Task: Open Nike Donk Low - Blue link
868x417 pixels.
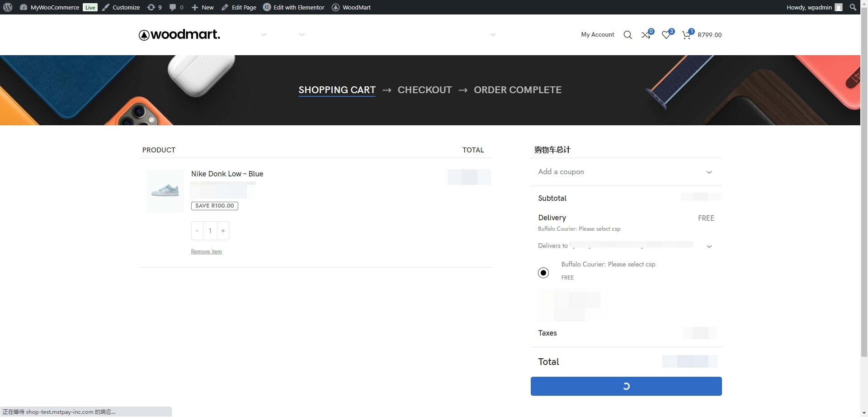Action: click(x=227, y=174)
